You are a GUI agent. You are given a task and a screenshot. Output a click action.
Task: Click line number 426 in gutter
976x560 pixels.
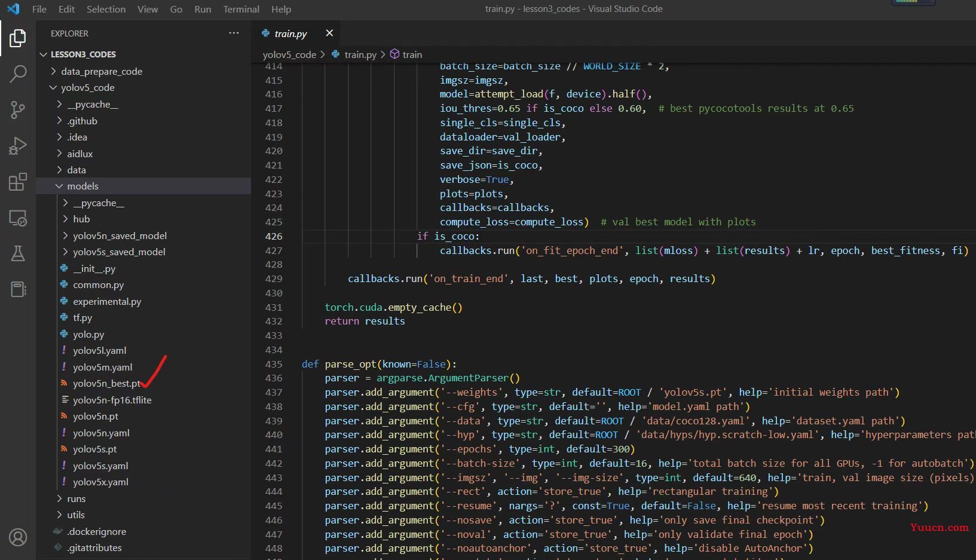pos(273,236)
